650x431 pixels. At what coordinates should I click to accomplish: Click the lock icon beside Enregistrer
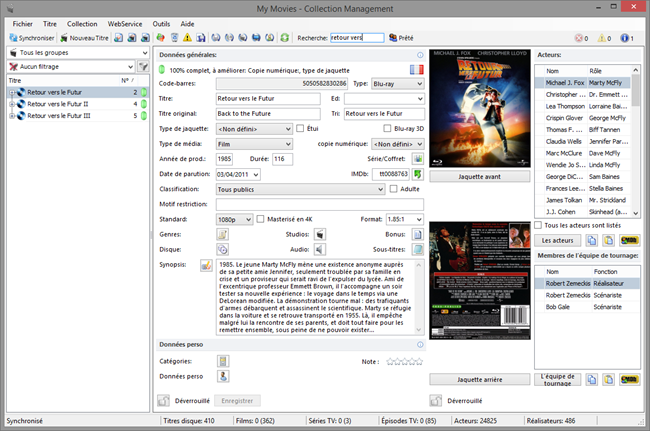(163, 401)
